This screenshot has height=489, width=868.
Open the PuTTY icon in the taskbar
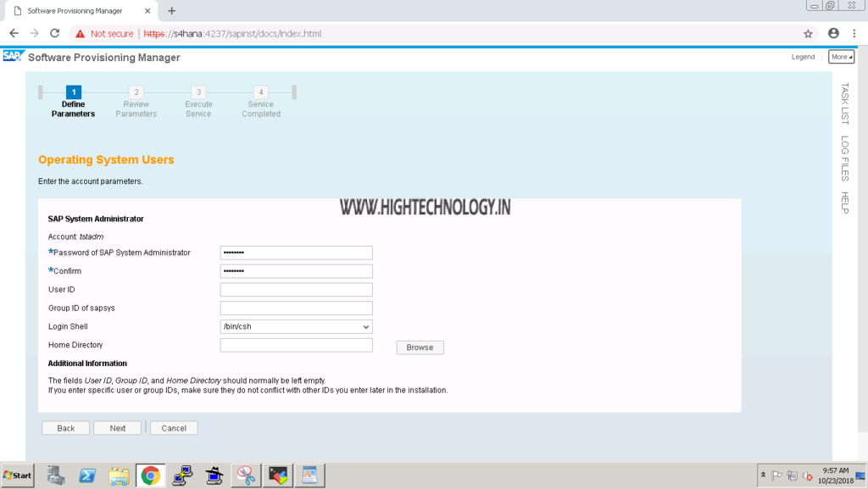click(x=182, y=475)
